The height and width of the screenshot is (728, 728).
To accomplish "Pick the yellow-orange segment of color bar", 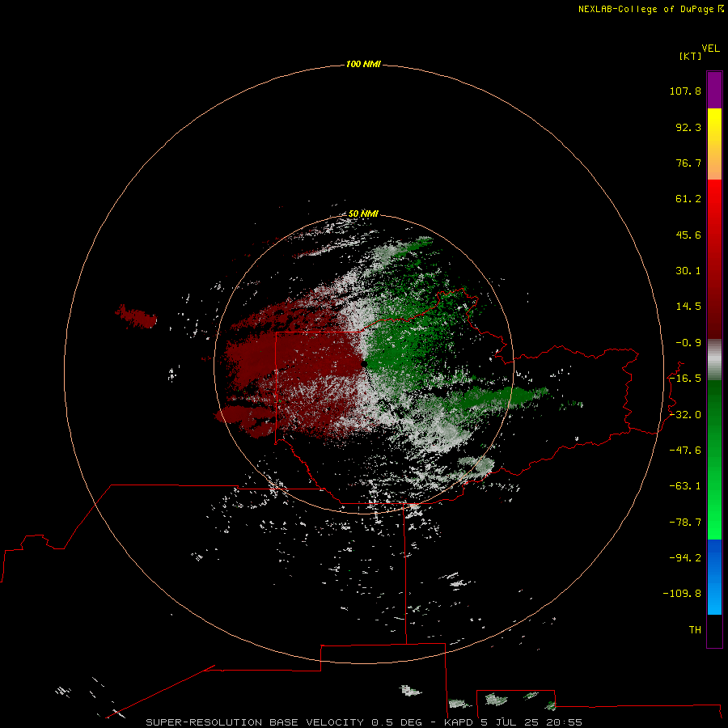I will point(714,144).
